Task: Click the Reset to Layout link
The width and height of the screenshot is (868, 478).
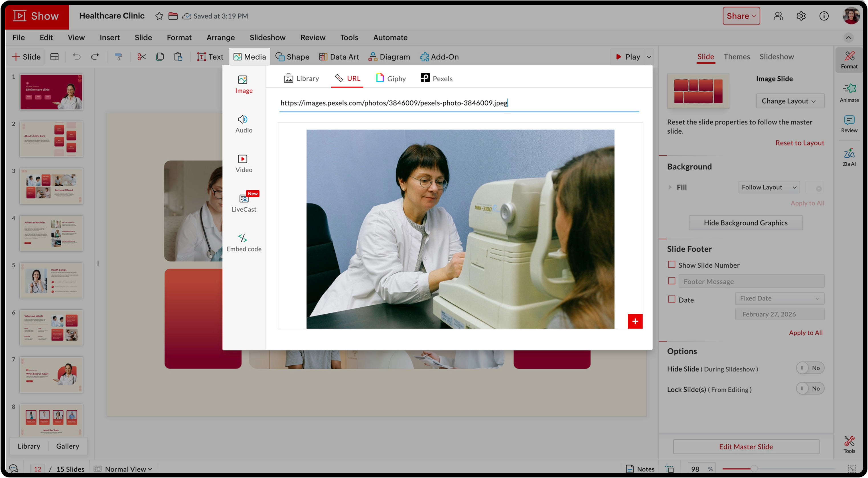Action: 799,143
